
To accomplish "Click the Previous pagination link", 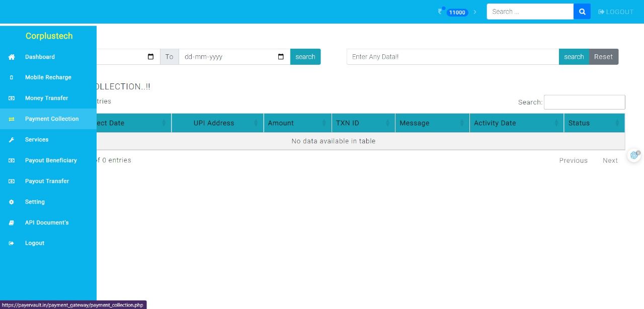I will [574, 161].
